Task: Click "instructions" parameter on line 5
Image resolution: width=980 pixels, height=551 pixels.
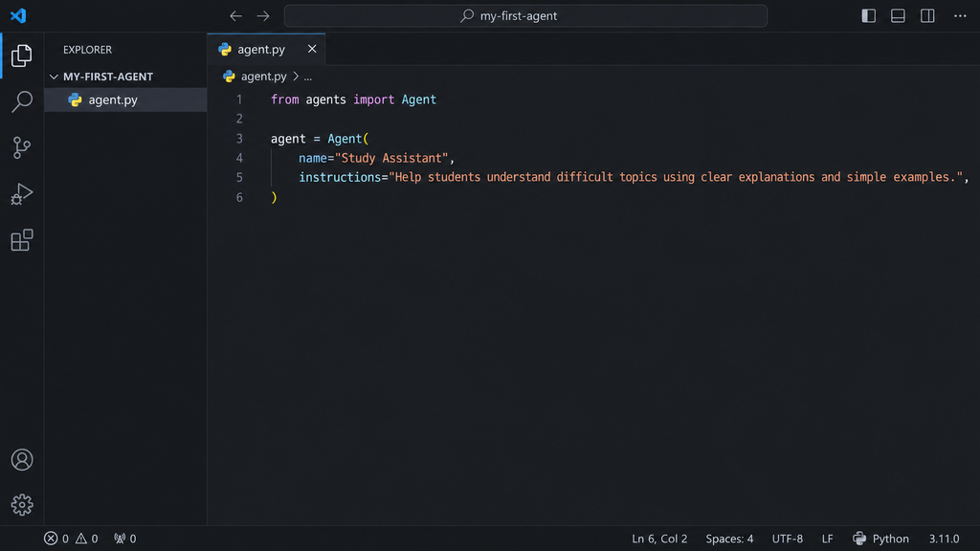Action: pyautogui.click(x=340, y=177)
